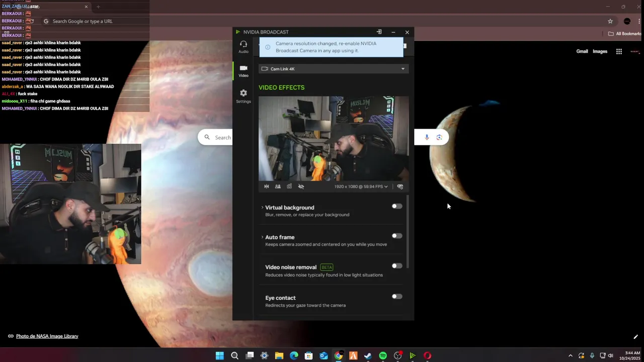
Task: Open Photo de NASA Image Library link
Action: (x=47, y=336)
